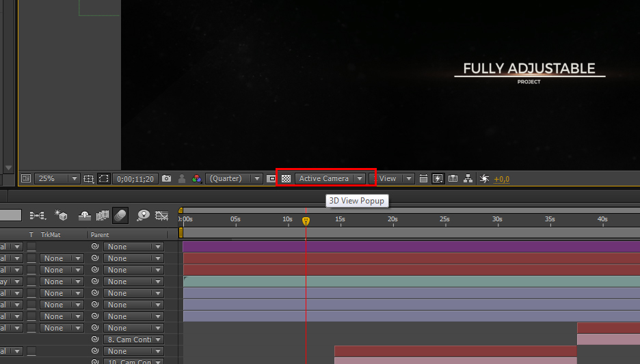Click the yellow current time indicator
Viewport: 640px width, 364px height.
tap(306, 221)
